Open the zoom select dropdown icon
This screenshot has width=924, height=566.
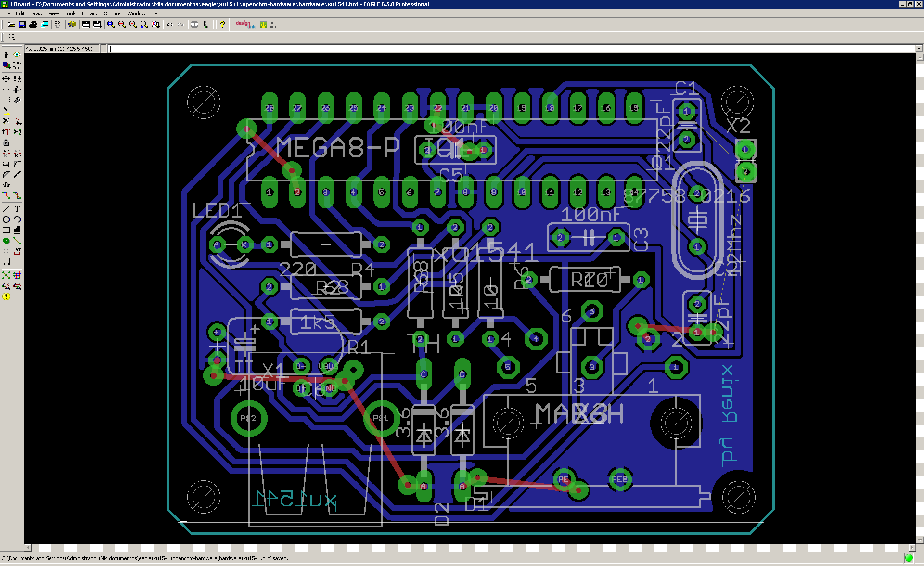155,25
